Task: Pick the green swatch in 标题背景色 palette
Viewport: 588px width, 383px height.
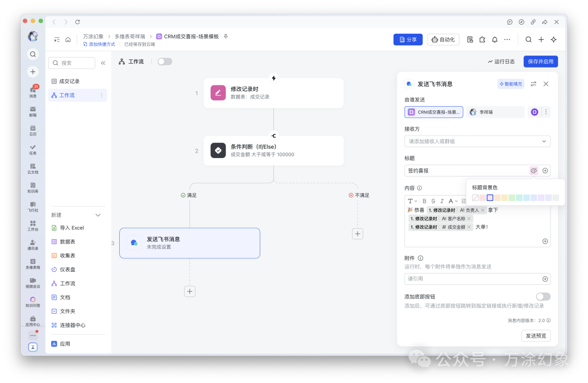Action: pos(512,198)
